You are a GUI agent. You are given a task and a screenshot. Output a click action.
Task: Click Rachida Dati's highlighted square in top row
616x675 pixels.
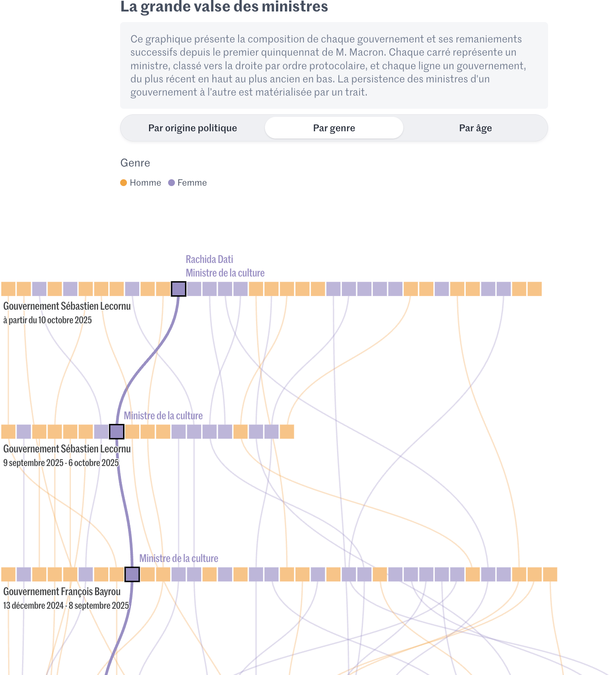pyautogui.click(x=178, y=289)
